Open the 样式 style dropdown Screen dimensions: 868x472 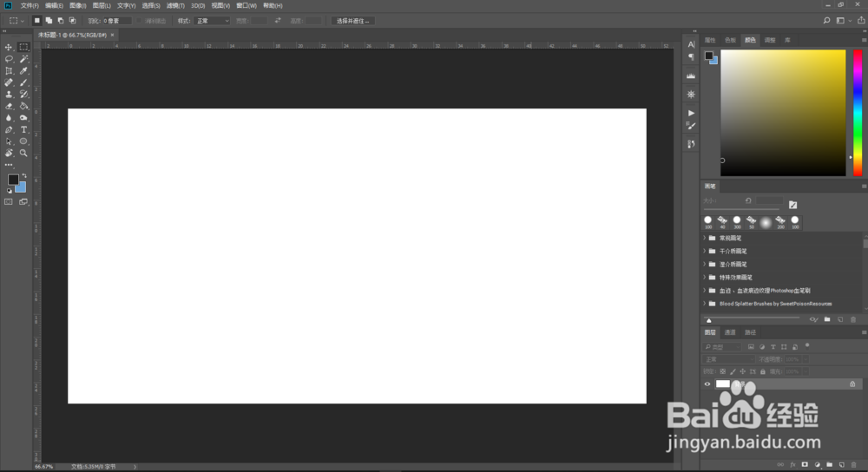[x=212, y=21]
